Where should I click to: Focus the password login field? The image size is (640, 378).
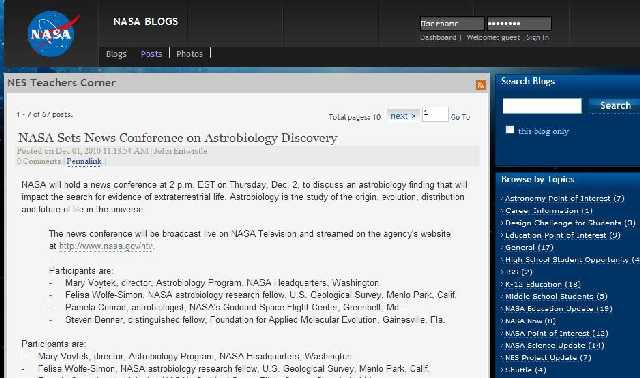coord(519,24)
